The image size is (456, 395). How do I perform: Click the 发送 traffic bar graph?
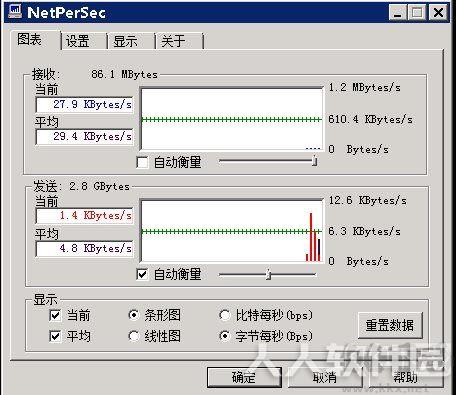[x=232, y=231]
